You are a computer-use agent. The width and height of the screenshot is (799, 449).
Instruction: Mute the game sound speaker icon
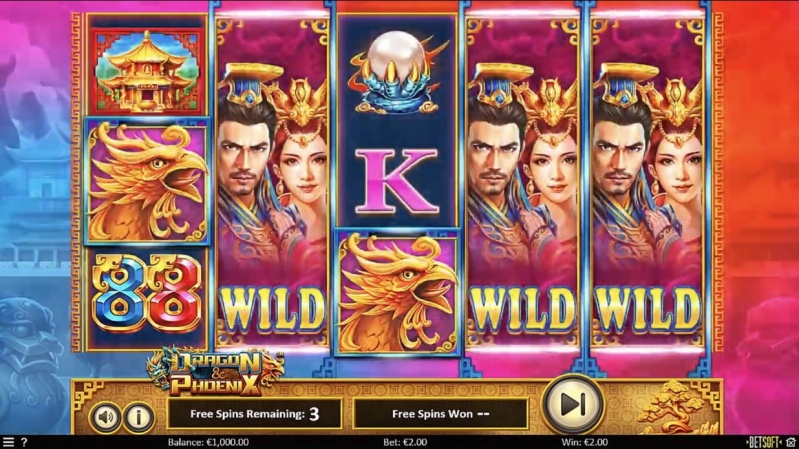[105, 417]
